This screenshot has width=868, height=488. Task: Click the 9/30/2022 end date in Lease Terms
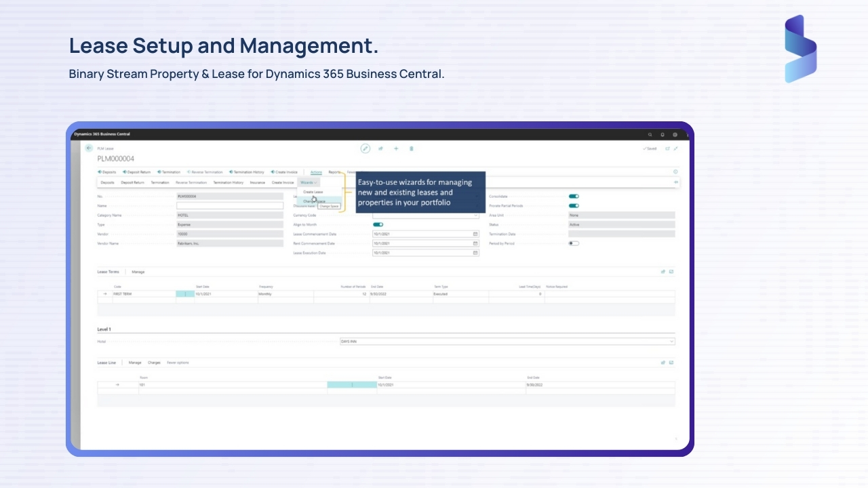coord(400,294)
